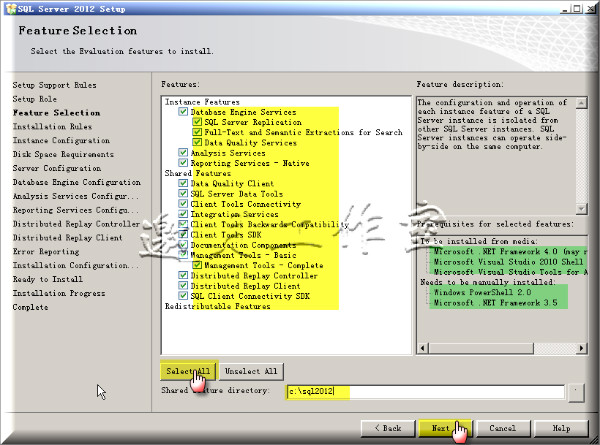600x445 pixels.
Task: Click the prerequisites horizontal scrollbar thumb
Action: [x=481, y=348]
